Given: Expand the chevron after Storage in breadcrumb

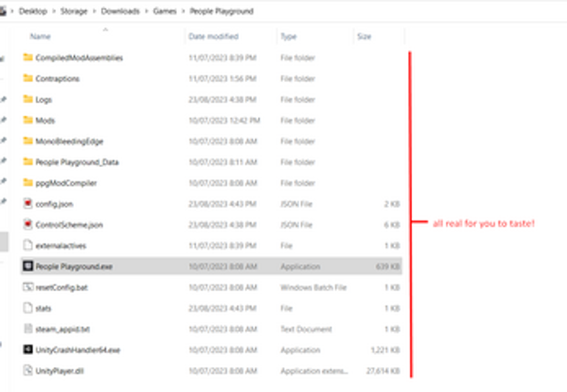Looking at the screenshot, I should click(x=95, y=11).
